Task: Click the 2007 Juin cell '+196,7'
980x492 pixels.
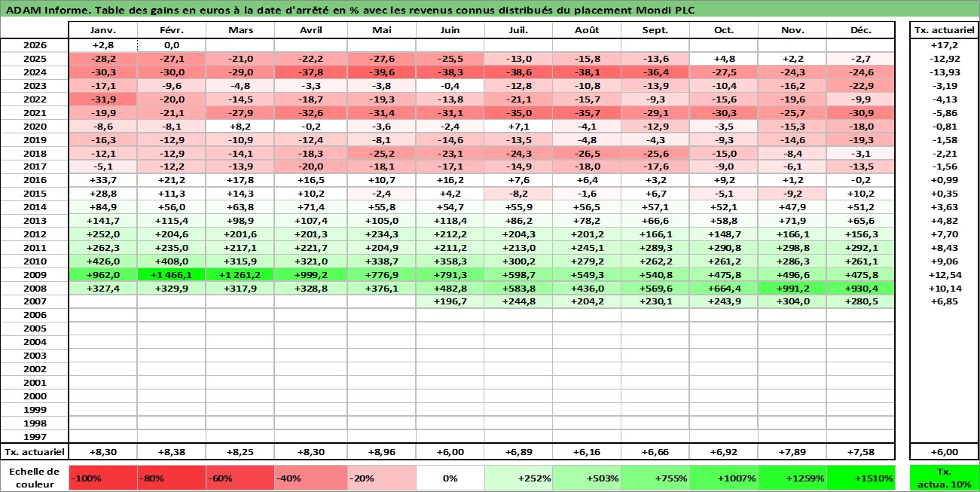Action: (x=450, y=302)
